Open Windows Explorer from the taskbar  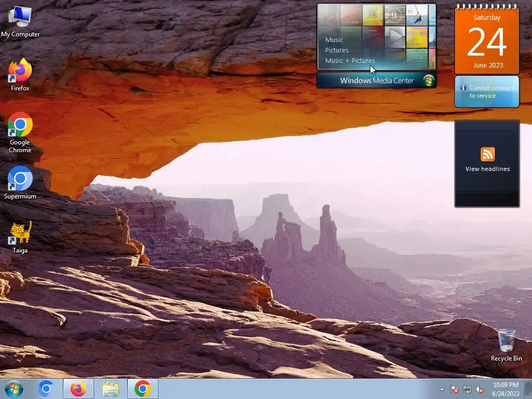[x=111, y=389]
